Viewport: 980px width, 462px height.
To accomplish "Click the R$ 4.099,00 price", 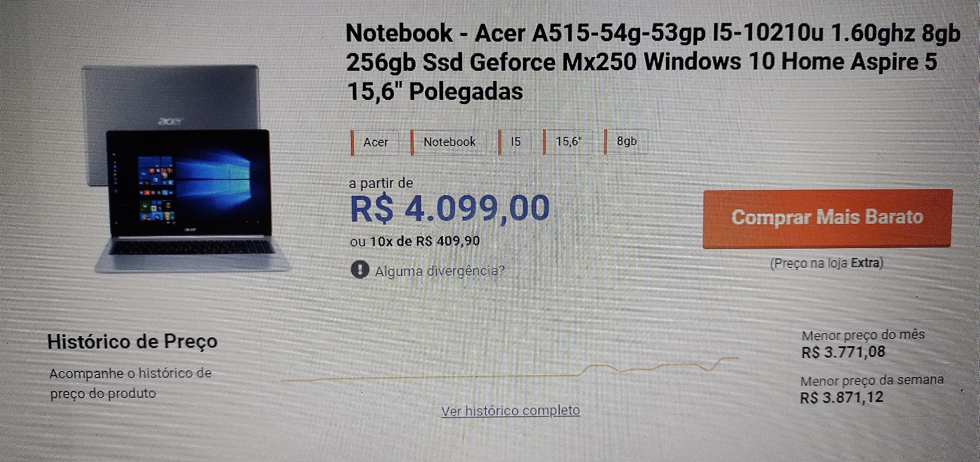I will (450, 209).
